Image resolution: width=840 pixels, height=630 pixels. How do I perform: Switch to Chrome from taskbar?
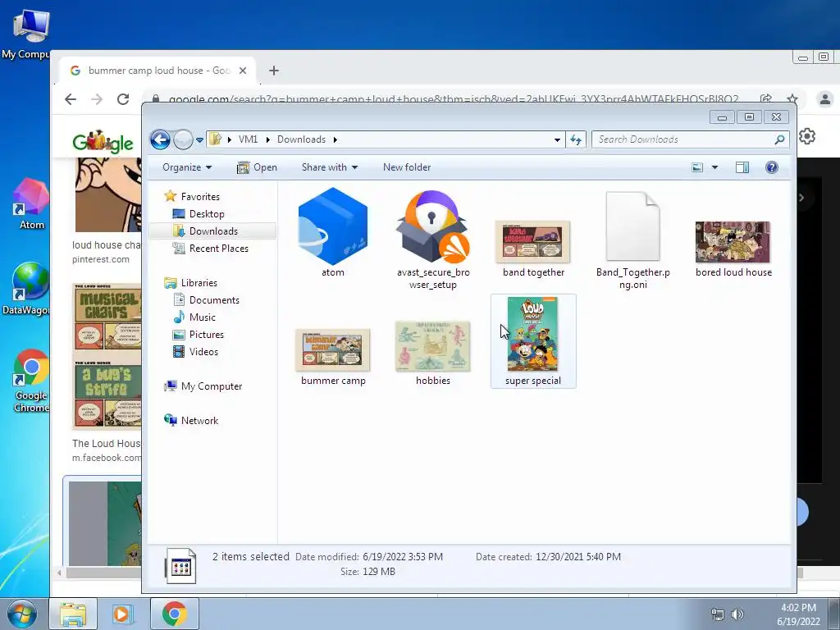pos(174,614)
